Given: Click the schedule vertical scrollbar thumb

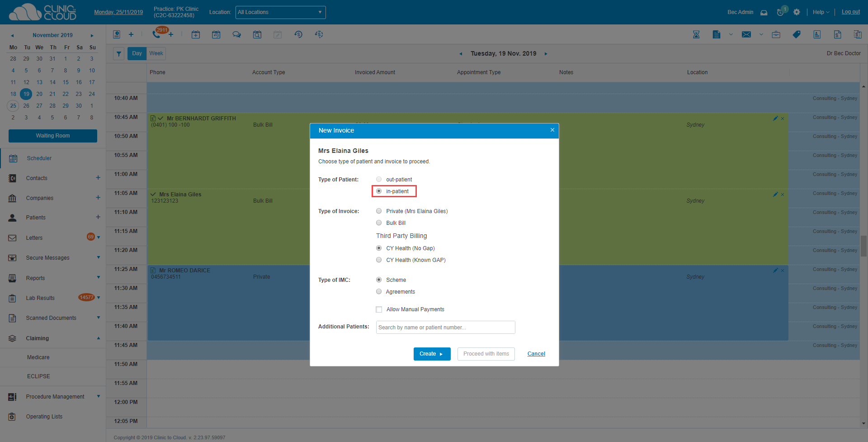Looking at the screenshot, I should pos(863,247).
